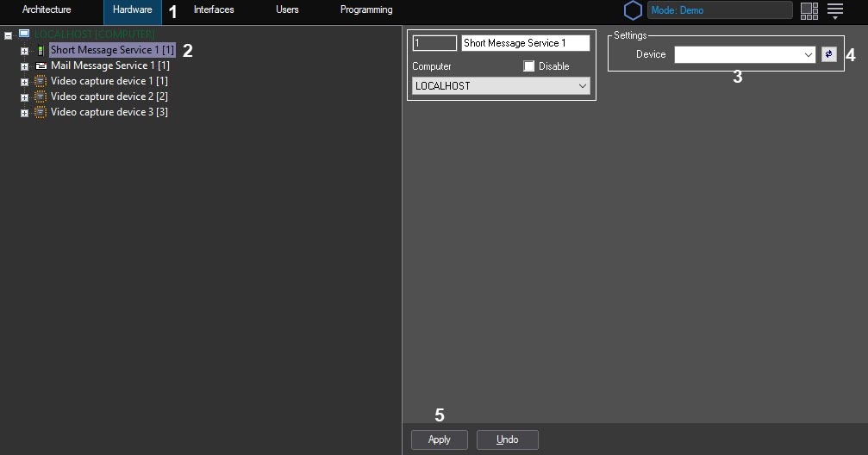The image size is (868, 455).
Task: Open the Interfaces tab
Action: [x=214, y=9]
